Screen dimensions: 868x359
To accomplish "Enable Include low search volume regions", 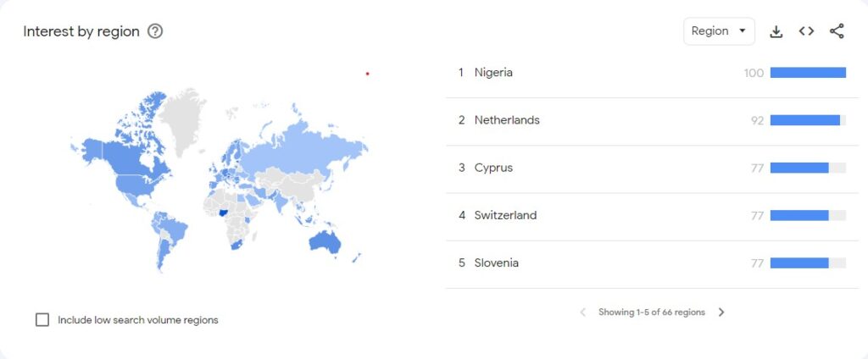I will [x=42, y=320].
